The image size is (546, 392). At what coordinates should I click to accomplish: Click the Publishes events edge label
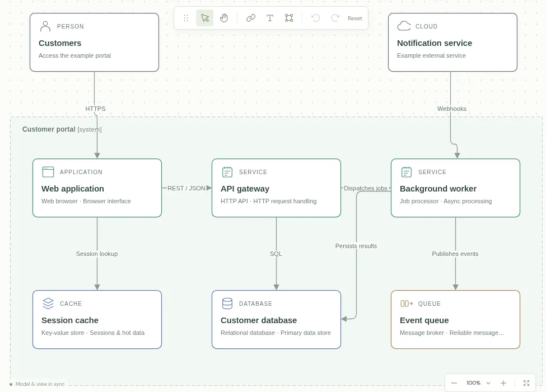coord(455,254)
